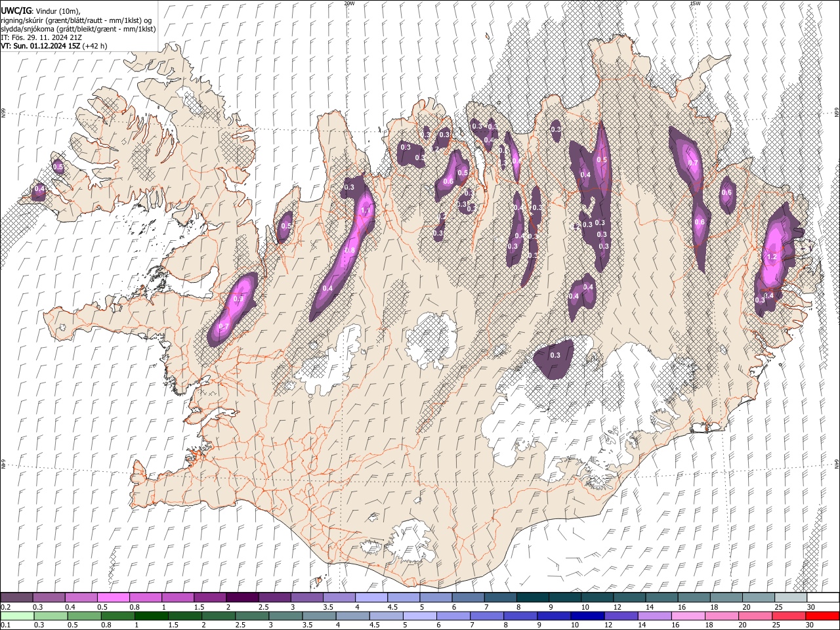This screenshot has height=630, width=840.
Task: Click the '0.1' label on the rain legend
Action: click(5, 625)
